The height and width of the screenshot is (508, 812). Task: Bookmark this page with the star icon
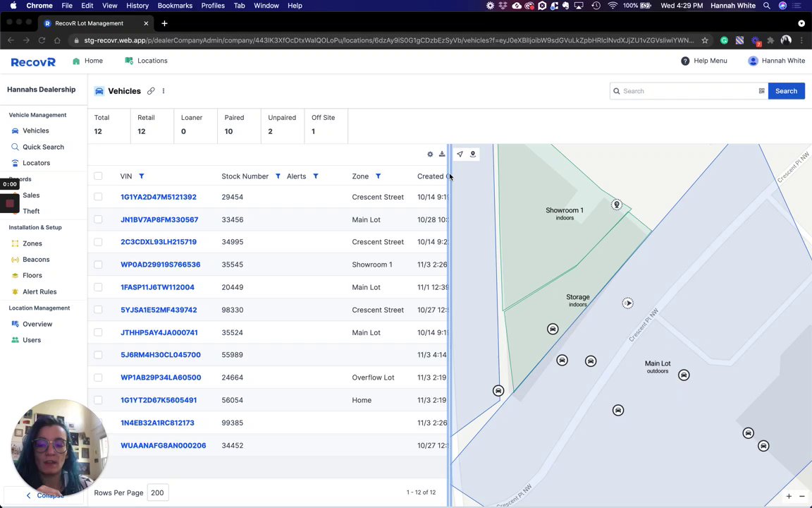(x=705, y=40)
